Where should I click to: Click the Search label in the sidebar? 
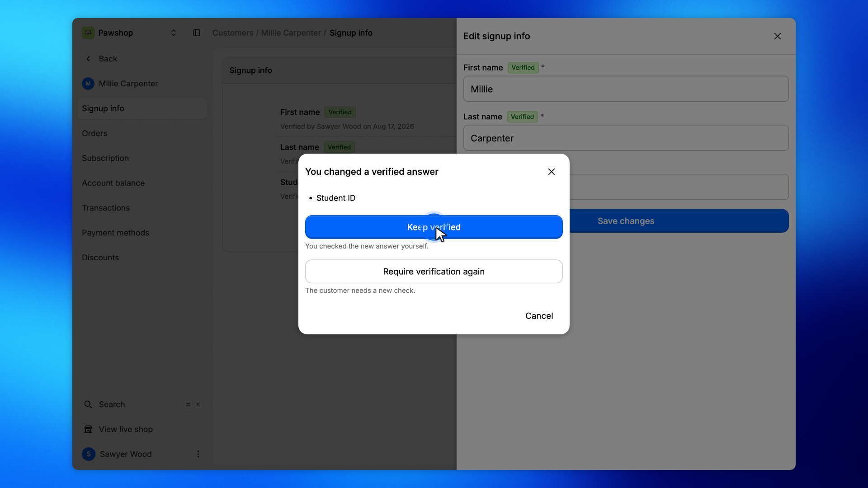click(x=112, y=404)
